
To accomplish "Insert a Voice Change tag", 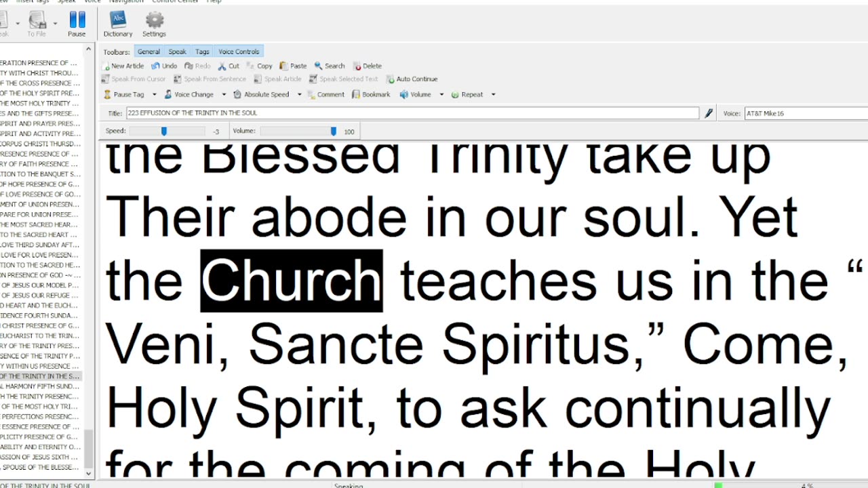I will pyautogui.click(x=189, y=94).
